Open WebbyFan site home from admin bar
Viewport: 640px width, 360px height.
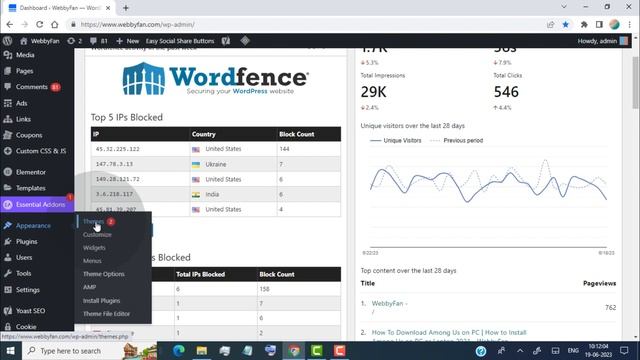coord(40,41)
